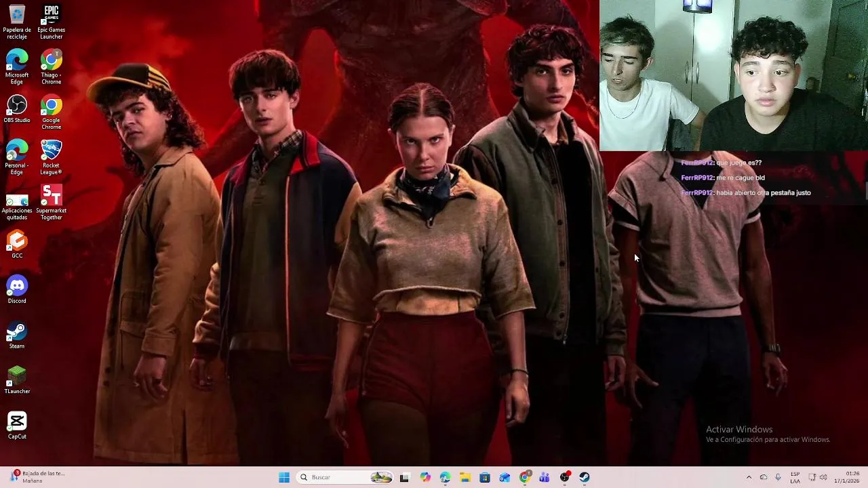Switch to OBS Studio in the taskbar
Image resolution: width=868 pixels, height=488 pixels.
click(x=565, y=477)
